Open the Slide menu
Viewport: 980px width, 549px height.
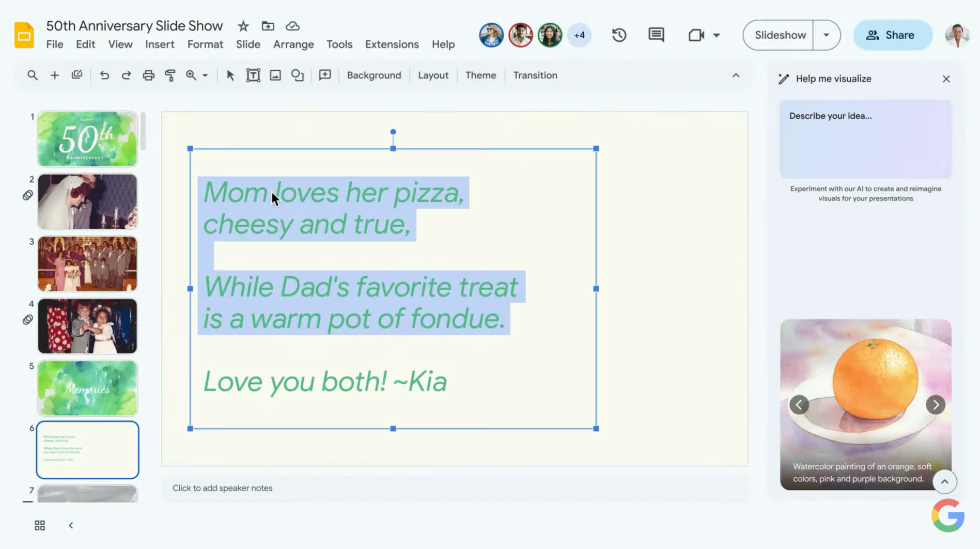click(x=248, y=44)
